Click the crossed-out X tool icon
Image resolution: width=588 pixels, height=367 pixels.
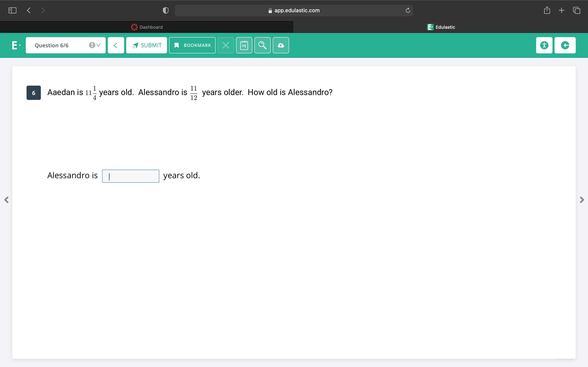[x=226, y=45]
